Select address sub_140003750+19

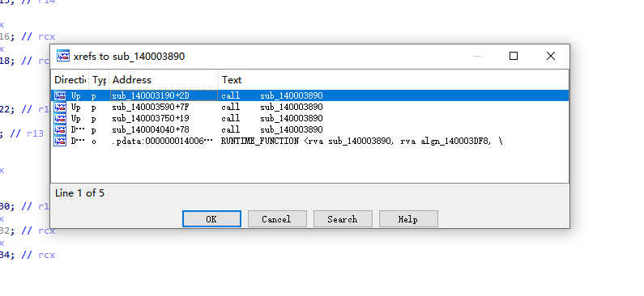(x=151, y=119)
